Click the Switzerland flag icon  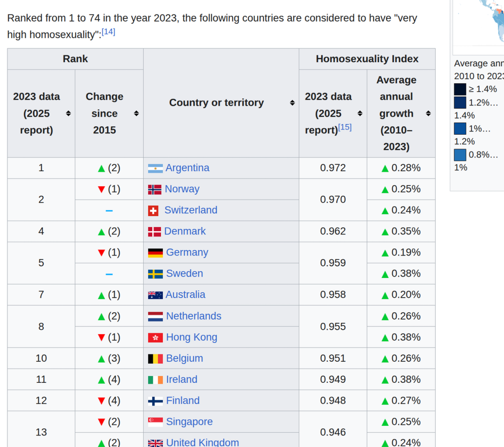point(153,211)
